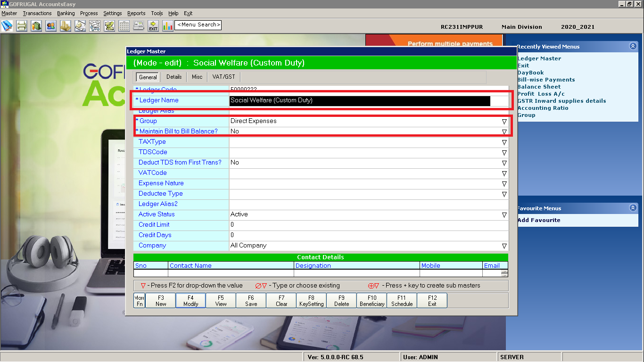Open the Tools menu
The height and width of the screenshot is (362, 644).
click(x=157, y=13)
